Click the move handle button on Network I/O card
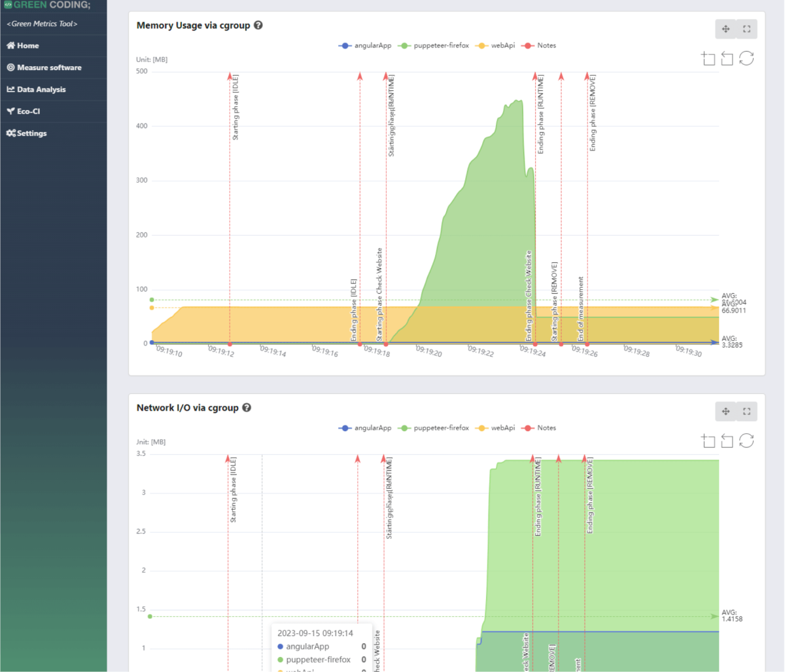This screenshot has width=785, height=672. pyautogui.click(x=725, y=411)
